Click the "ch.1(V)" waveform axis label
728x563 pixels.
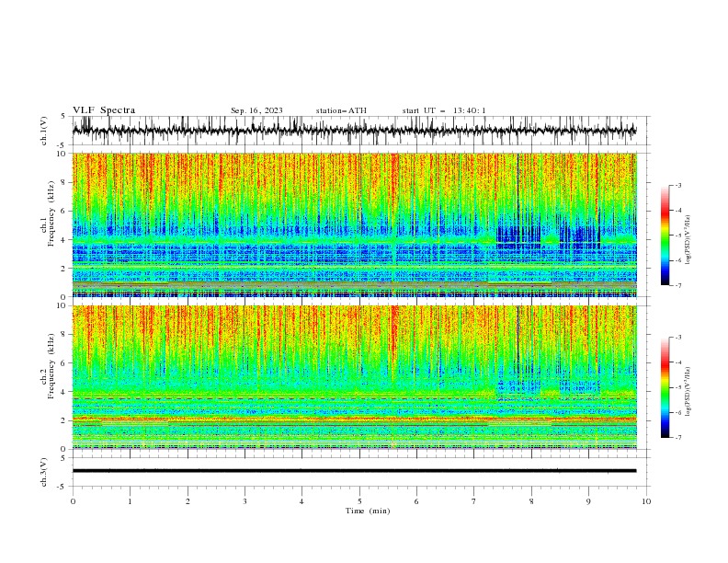point(44,131)
